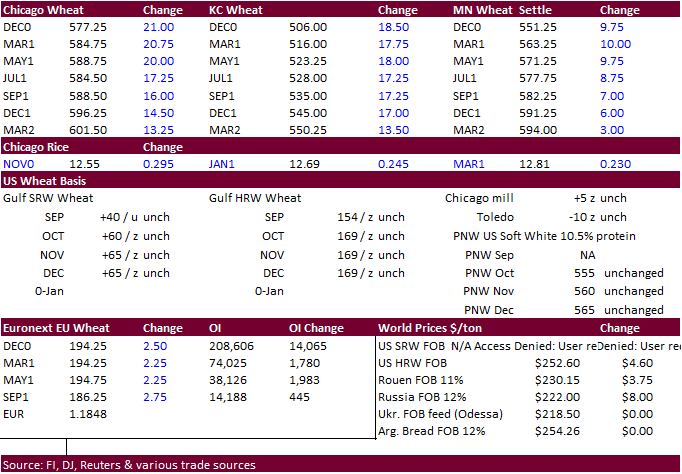Viewport: 682px width, 474px height.
Task: Click the Euronext EU Wheat header
Action: [x=57, y=328]
